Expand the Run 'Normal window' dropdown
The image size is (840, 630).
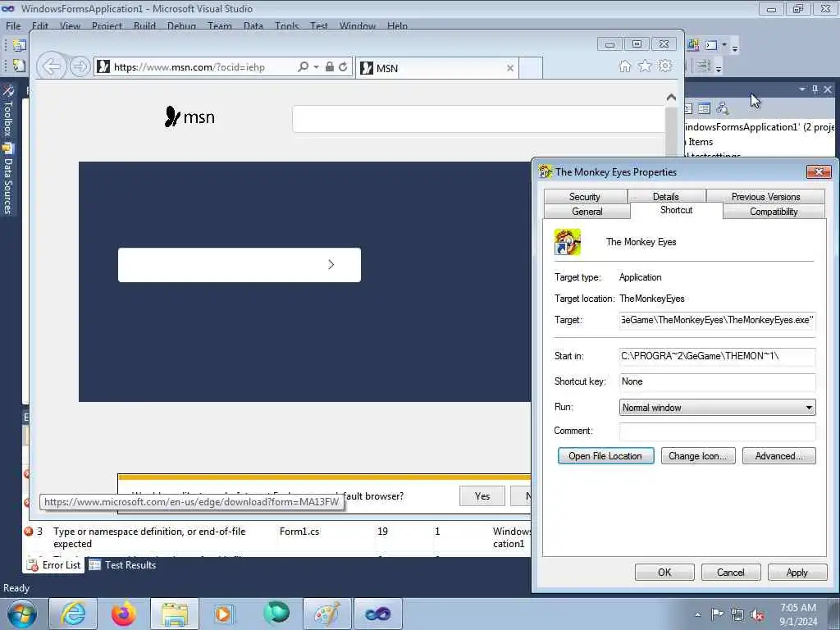(717, 407)
